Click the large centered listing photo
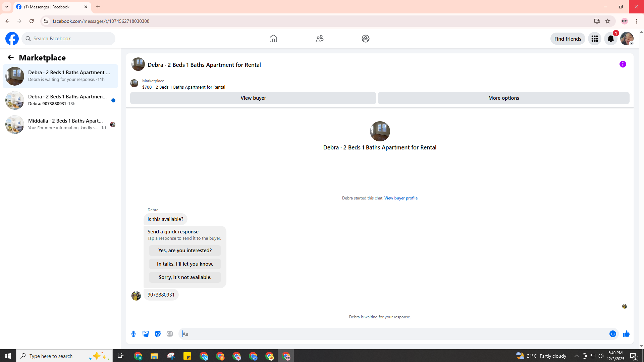644x362 pixels. (x=380, y=131)
